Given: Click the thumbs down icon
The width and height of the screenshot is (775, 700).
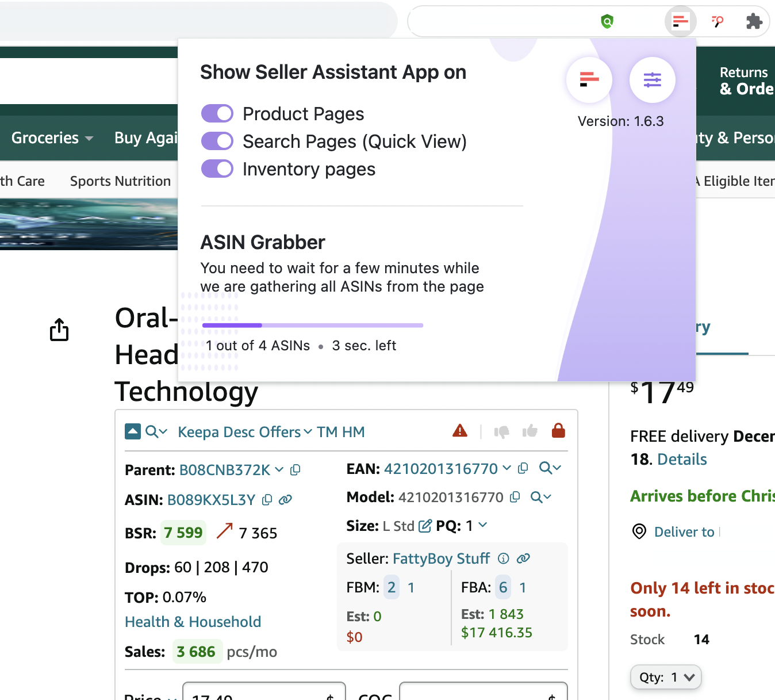Looking at the screenshot, I should click(501, 431).
